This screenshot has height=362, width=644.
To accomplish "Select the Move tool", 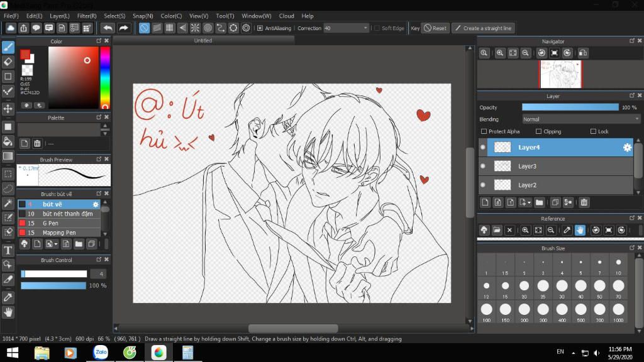I will pyautogui.click(x=8, y=109).
